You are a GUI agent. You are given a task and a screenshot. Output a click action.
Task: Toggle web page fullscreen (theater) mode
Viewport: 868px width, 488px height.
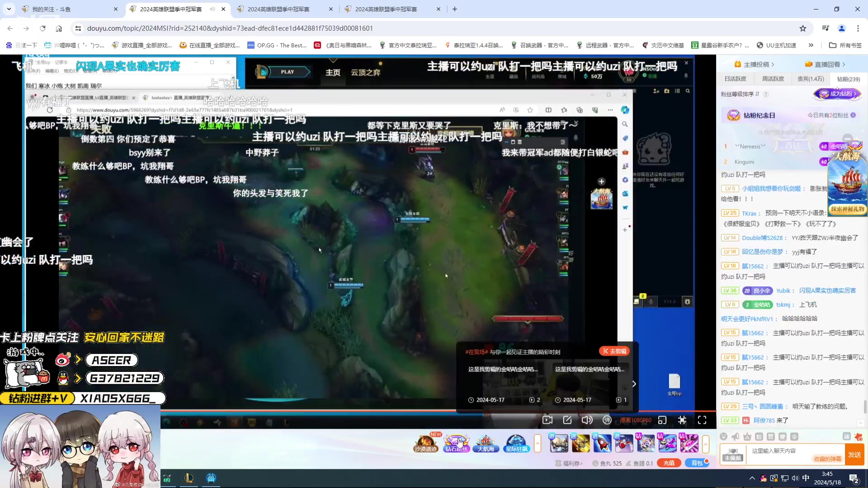(x=682, y=420)
